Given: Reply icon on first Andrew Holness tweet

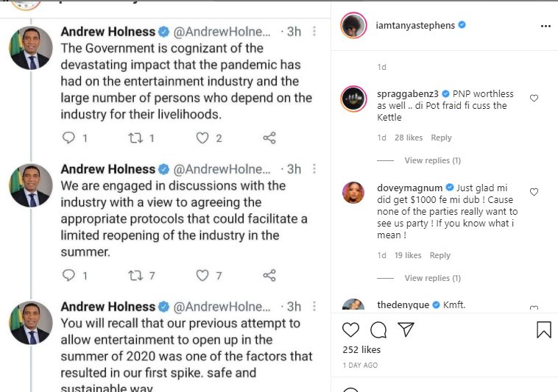Looking at the screenshot, I should click(x=68, y=138).
